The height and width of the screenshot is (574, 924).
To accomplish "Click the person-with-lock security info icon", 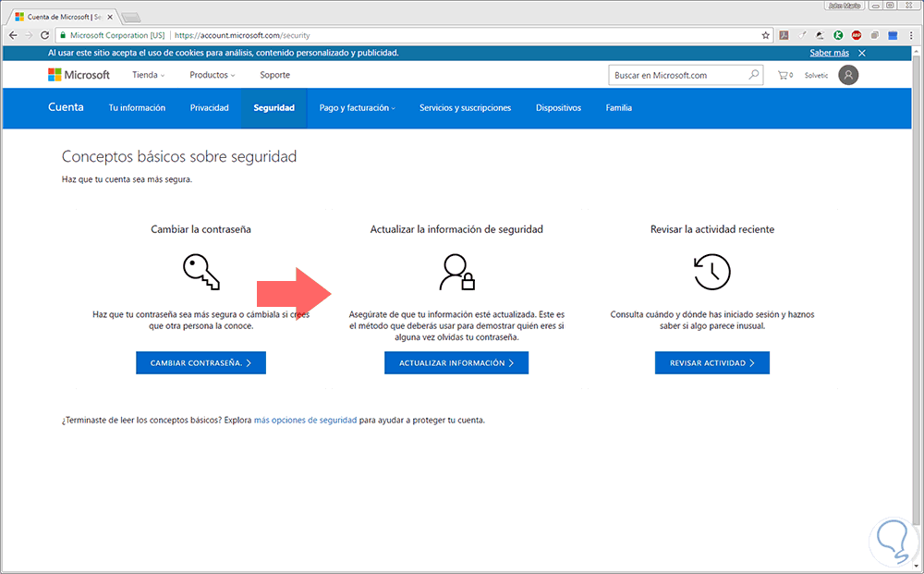I will [x=456, y=273].
